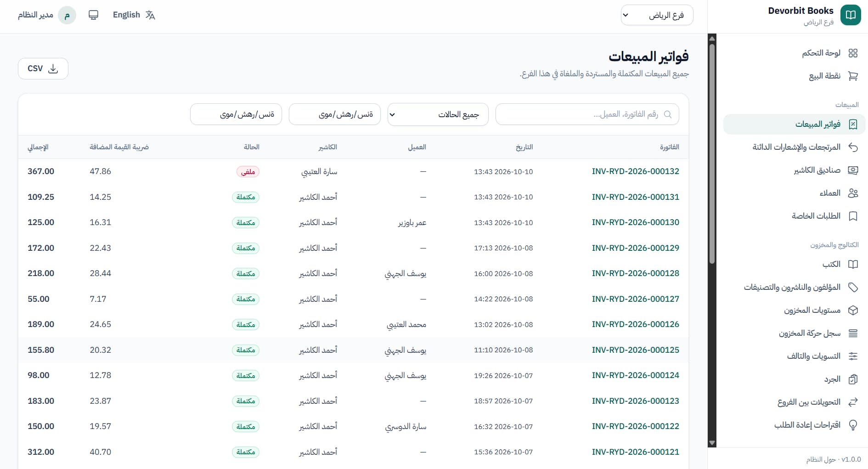Click the special orders bookmark icon
This screenshot has height=469, width=868.
pyautogui.click(x=853, y=216)
